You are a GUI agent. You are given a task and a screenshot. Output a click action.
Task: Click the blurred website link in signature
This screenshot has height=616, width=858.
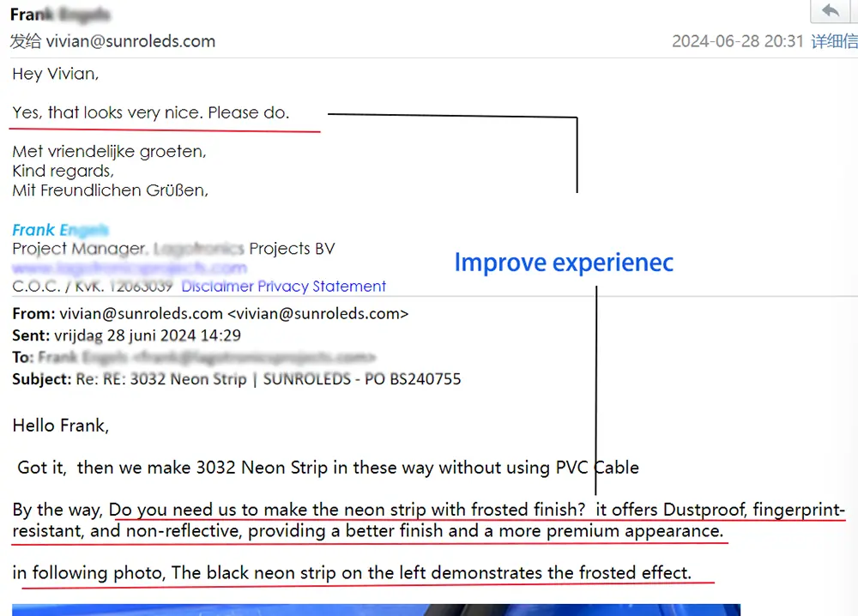click(x=130, y=268)
